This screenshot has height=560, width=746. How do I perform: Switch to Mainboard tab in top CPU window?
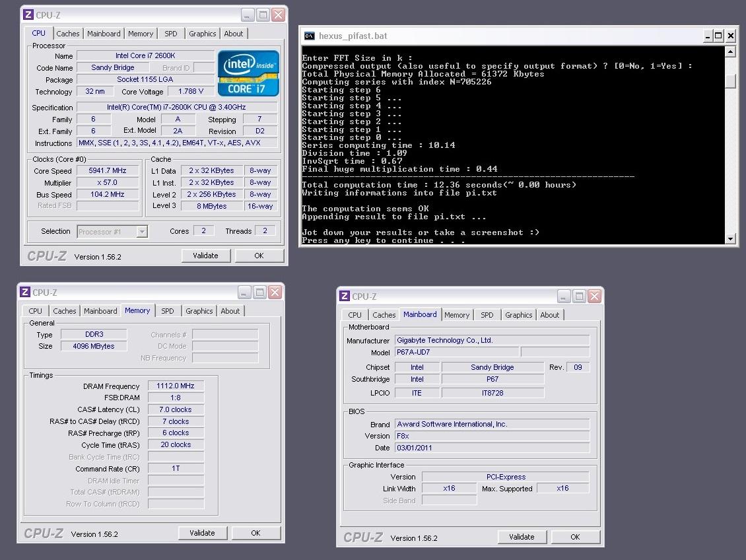click(x=104, y=34)
